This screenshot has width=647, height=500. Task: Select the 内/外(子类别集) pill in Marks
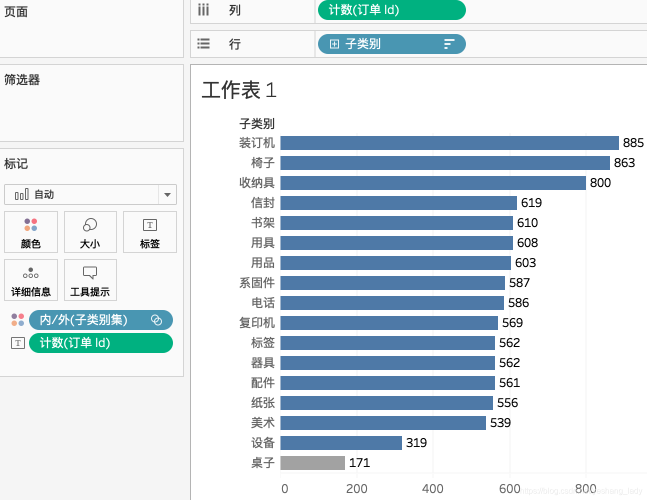[101, 320]
